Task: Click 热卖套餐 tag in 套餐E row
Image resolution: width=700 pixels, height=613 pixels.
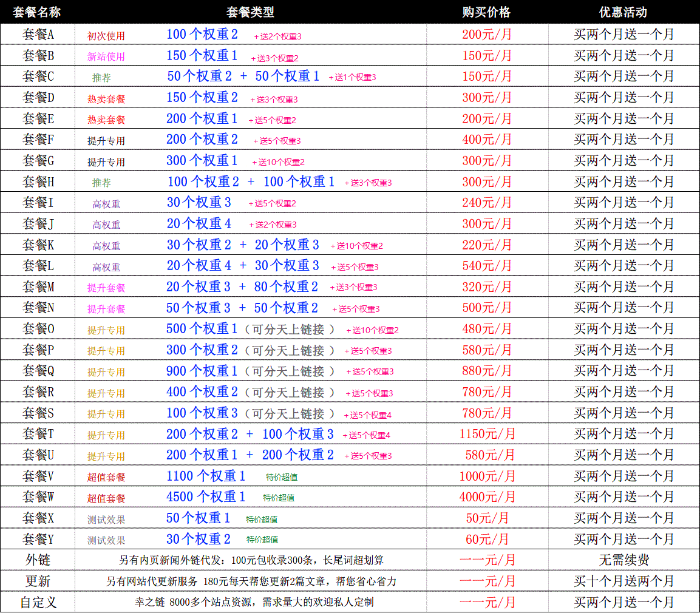Action: click(106, 120)
